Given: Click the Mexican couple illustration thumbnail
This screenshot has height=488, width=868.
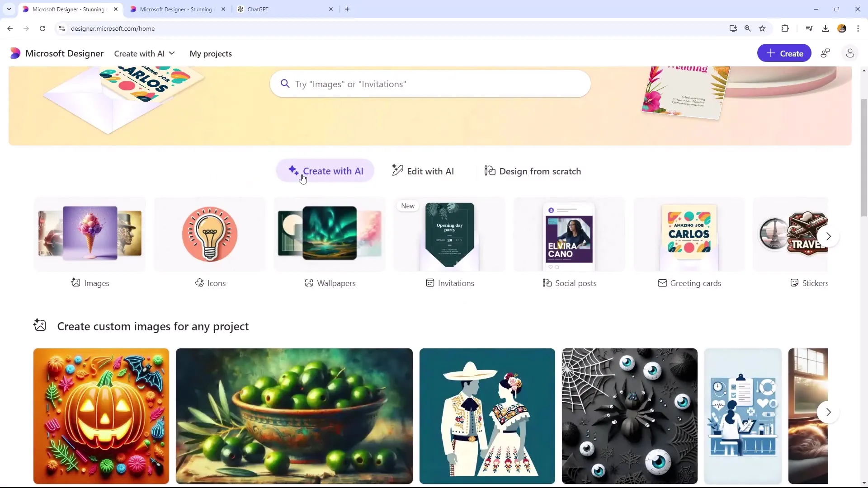Looking at the screenshot, I should [x=487, y=416].
